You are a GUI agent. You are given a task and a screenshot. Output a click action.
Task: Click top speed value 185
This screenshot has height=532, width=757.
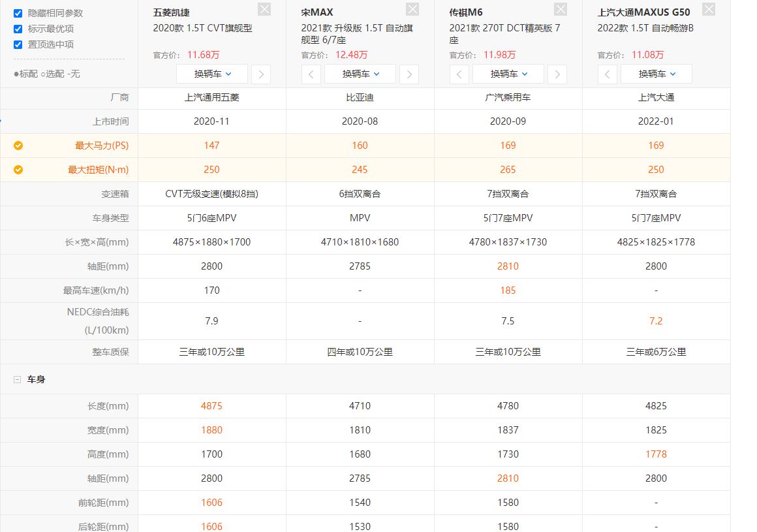point(508,290)
